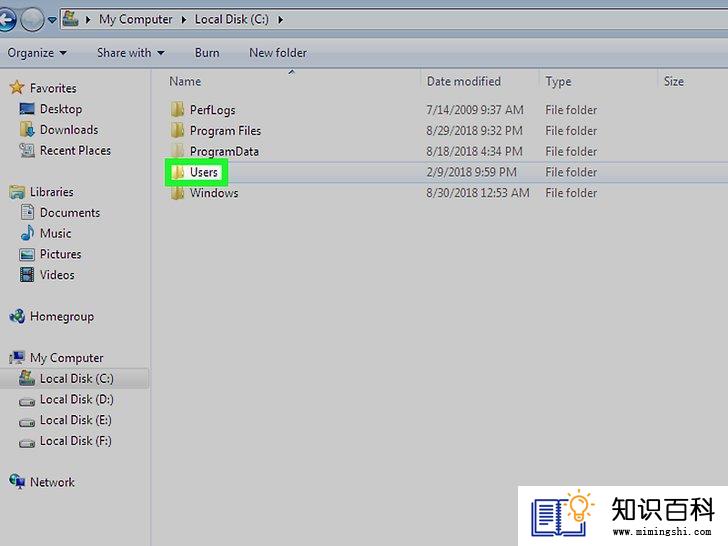This screenshot has height=546, width=728.
Task: Open the recent pages dropdown arrow
Action: [52, 20]
